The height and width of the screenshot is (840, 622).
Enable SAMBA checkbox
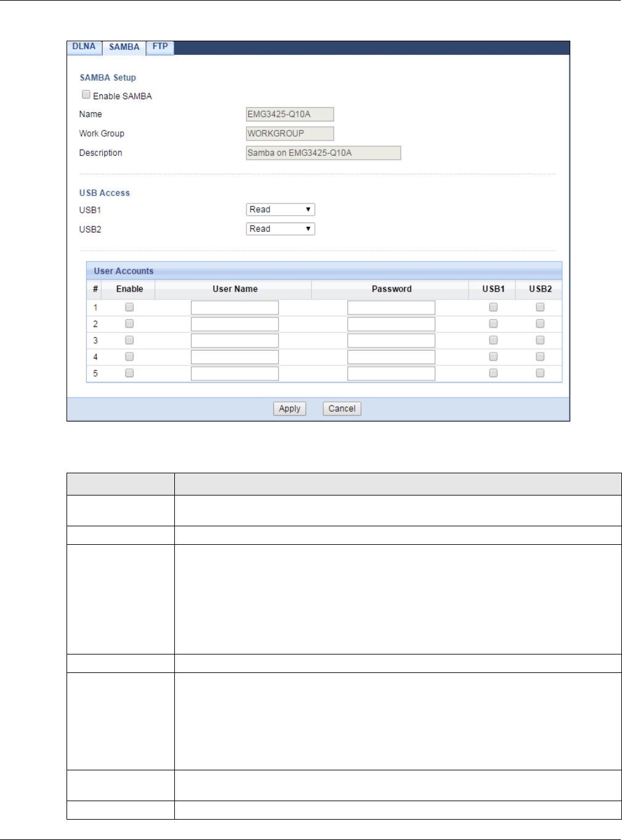(x=86, y=95)
